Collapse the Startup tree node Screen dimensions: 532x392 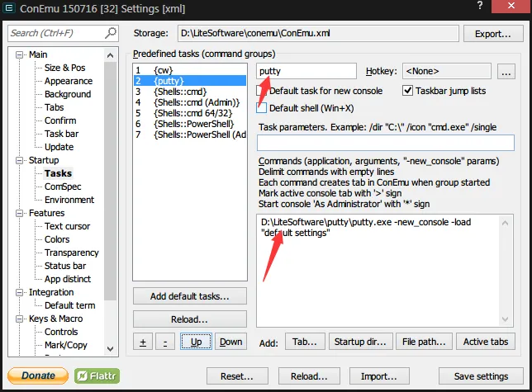pos(20,160)
